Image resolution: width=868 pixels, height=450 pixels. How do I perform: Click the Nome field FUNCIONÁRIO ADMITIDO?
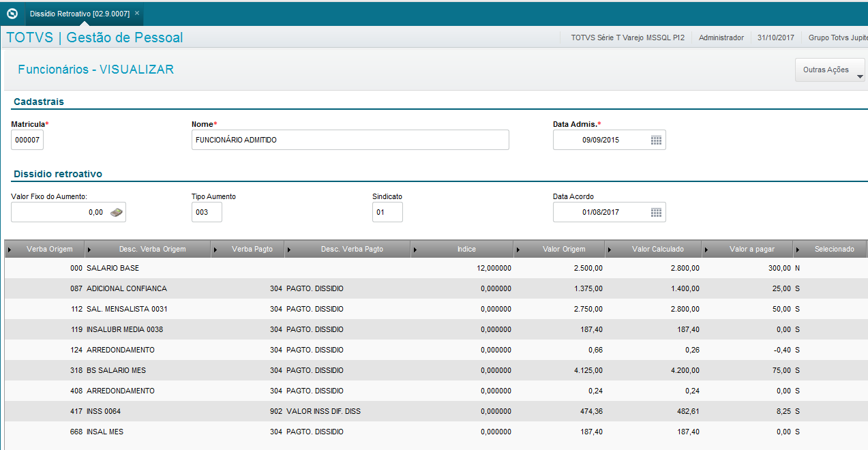point(350,140)
